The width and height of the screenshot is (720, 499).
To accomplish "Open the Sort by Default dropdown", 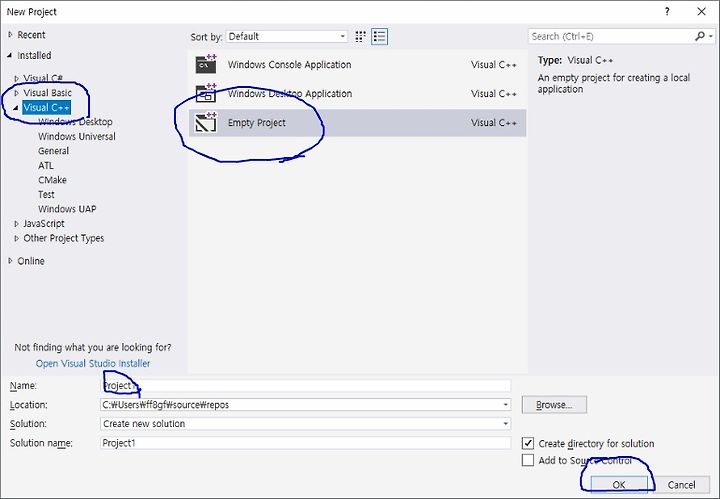I will 287,36.
